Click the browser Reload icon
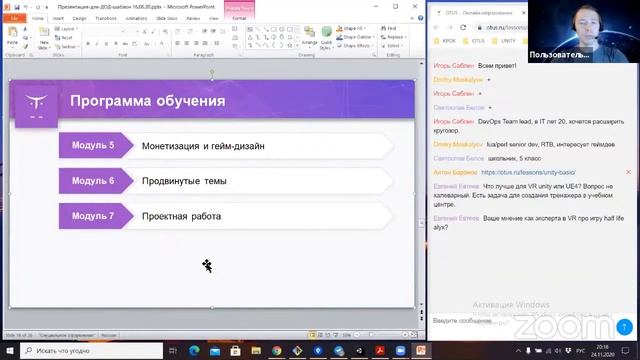Screen dimensions: 640x360 coord(463,27)
